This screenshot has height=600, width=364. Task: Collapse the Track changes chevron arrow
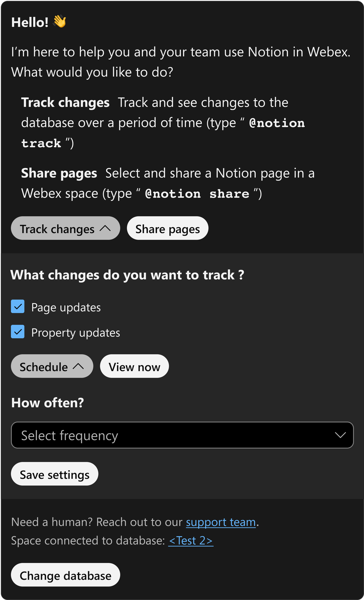[105, 229]
